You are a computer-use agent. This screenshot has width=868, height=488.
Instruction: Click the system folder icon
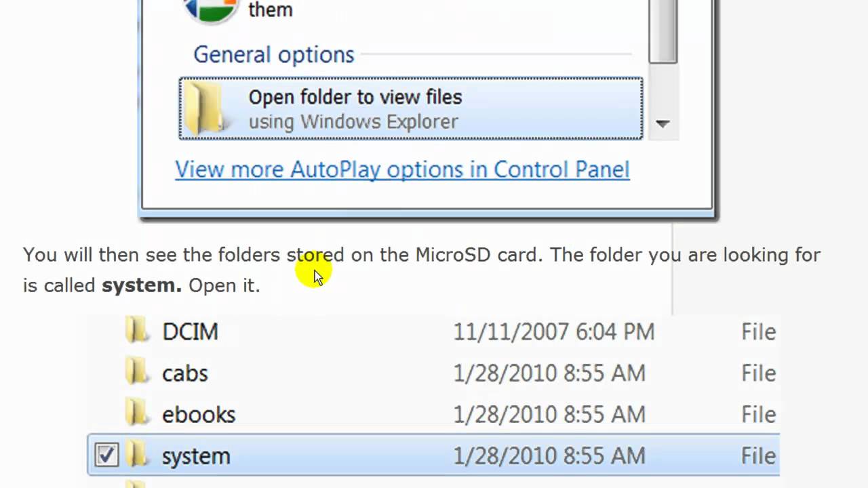coord(138,455)
